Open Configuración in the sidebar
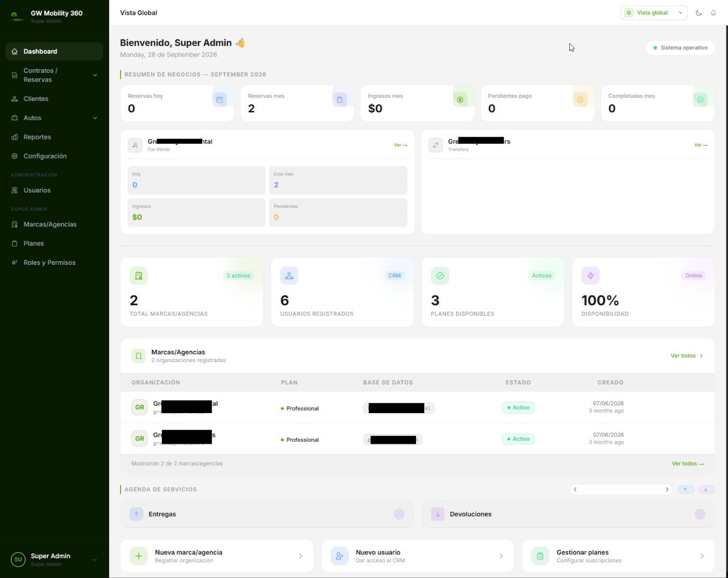The height and width of the screenshot is (578, 728). coord(54,156)
